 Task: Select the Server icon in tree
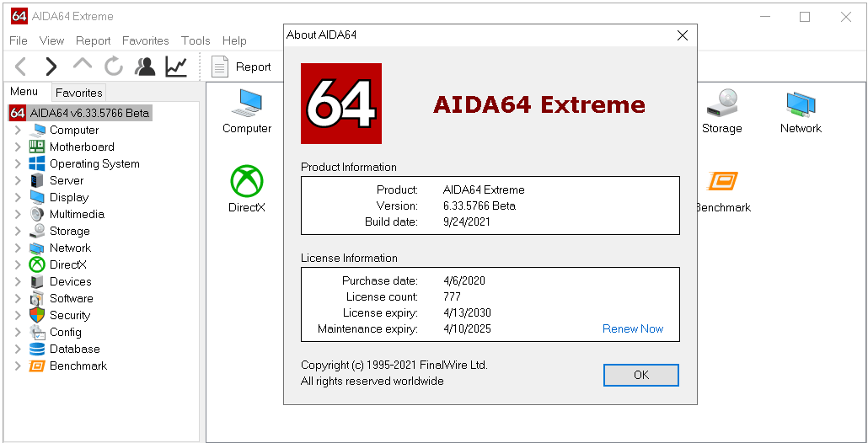point(37,180)
